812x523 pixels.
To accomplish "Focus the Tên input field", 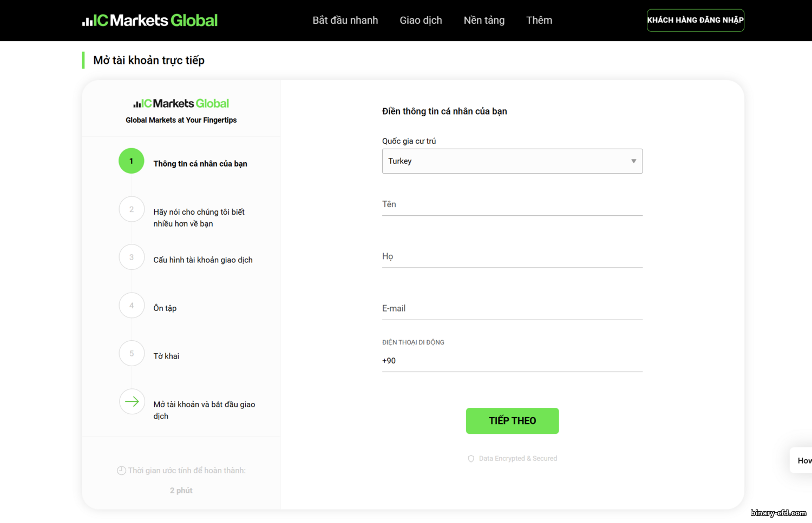I will [512, 205].
